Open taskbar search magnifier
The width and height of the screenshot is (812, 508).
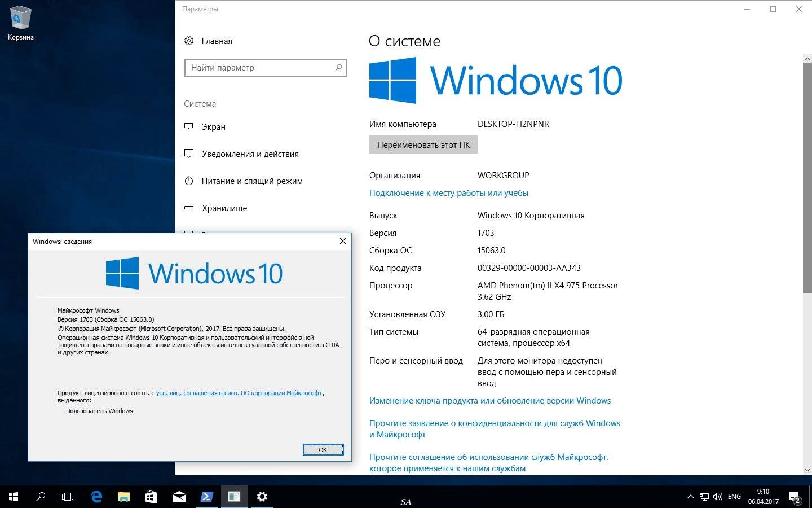click(x=41, y=497)
